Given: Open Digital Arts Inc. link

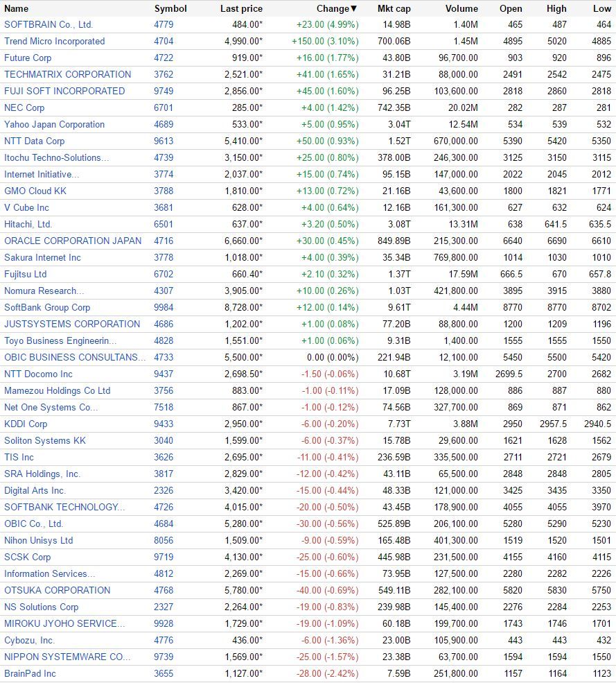Looking at the screenshot, I should pos(35,490).
